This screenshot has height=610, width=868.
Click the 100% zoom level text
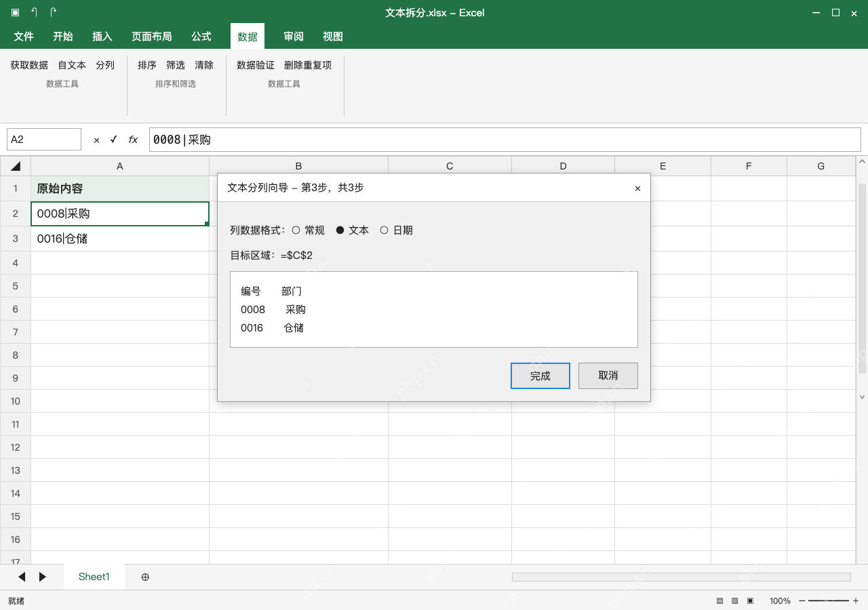coord(780,601)
